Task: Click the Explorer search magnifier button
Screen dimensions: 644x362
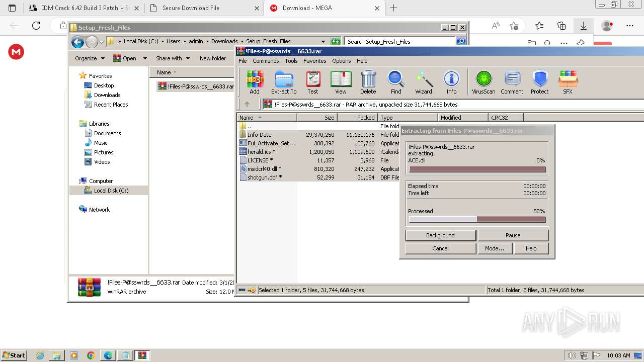Action: click(461, 41)
